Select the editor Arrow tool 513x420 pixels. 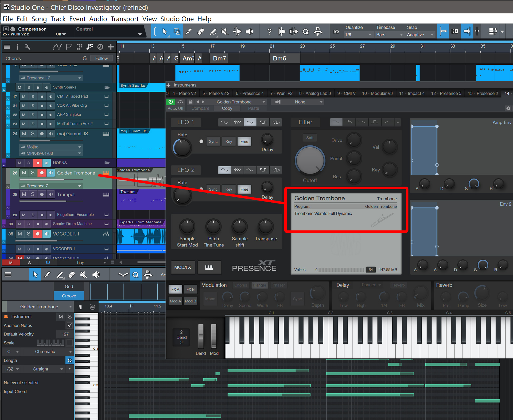coord(35,275)
